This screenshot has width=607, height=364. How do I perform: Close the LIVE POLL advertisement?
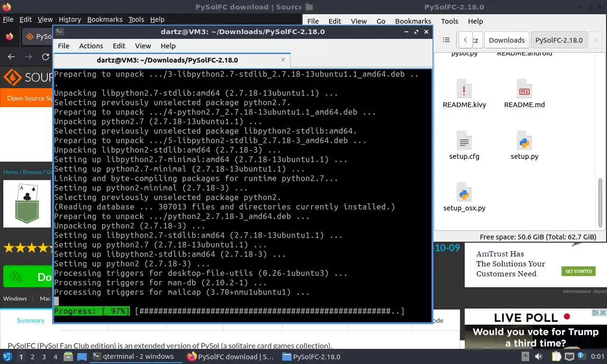pyautogui.click(x=603, y=312)
